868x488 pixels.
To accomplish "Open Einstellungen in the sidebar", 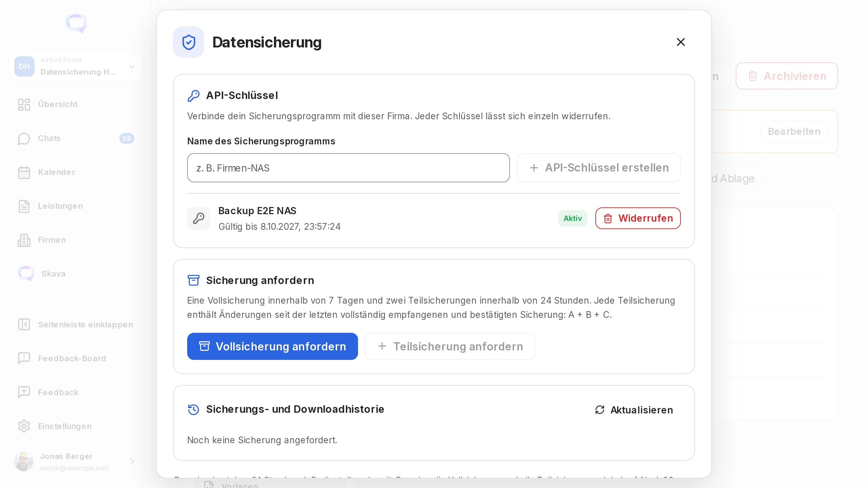I will click(75, 426).
